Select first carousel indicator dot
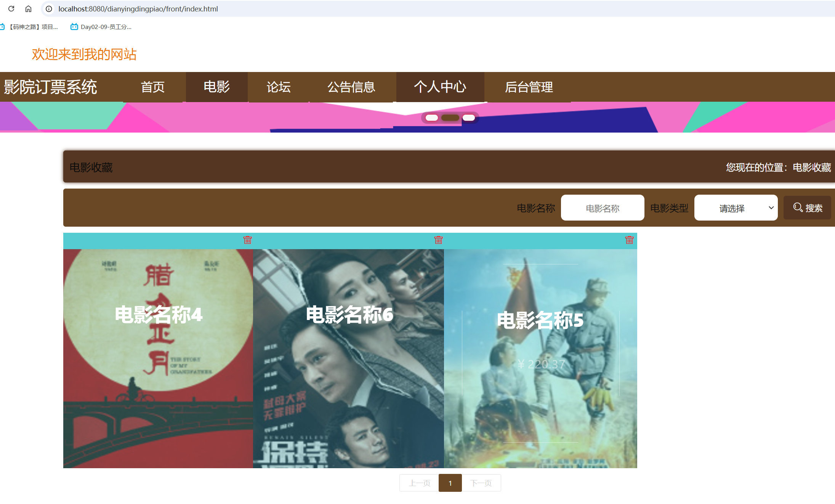835x504 pixels. (x=432, y=118)
